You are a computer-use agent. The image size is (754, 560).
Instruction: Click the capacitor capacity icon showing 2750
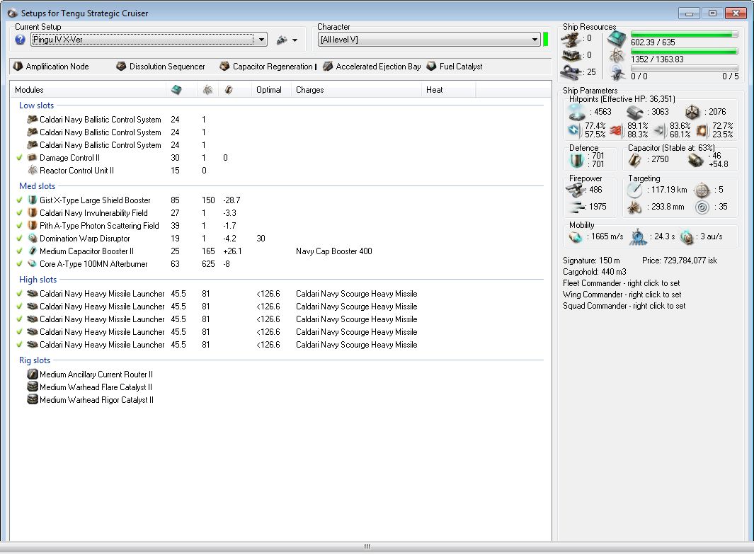pyautogui.click(x=634, y=160)
